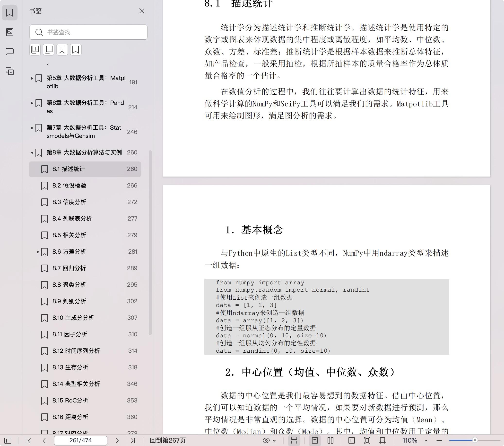Go to bookmark 8.16 距离分析
The image size is (504, 446).
tap(85, 417)
